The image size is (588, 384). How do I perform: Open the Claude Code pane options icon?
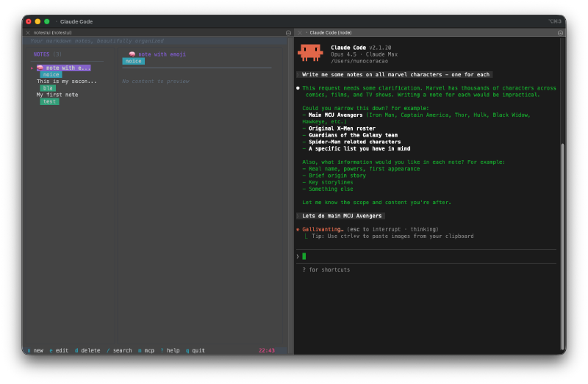[x=560, y=33]
